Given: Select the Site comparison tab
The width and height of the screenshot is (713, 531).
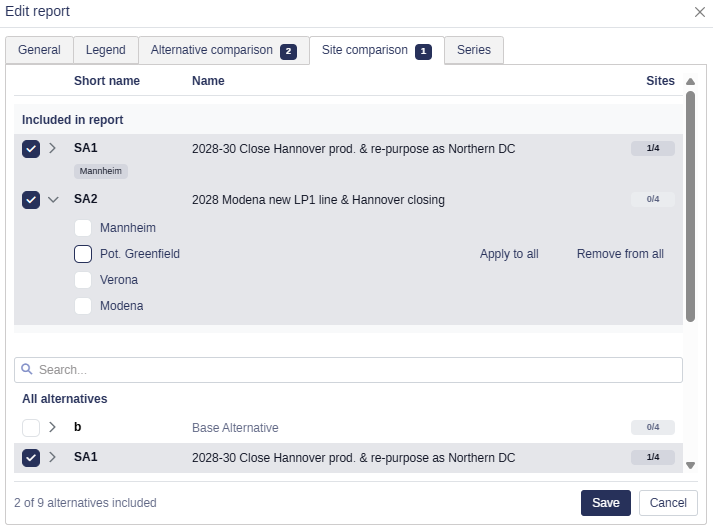Looking at the screenshot, I should (x=377, y=50).
